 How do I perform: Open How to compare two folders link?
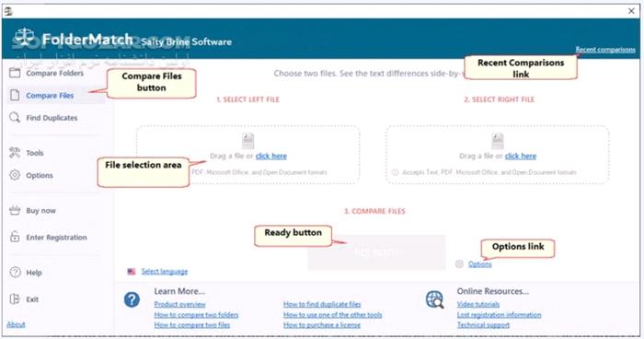pyautogui.click(x=196, y=315)
